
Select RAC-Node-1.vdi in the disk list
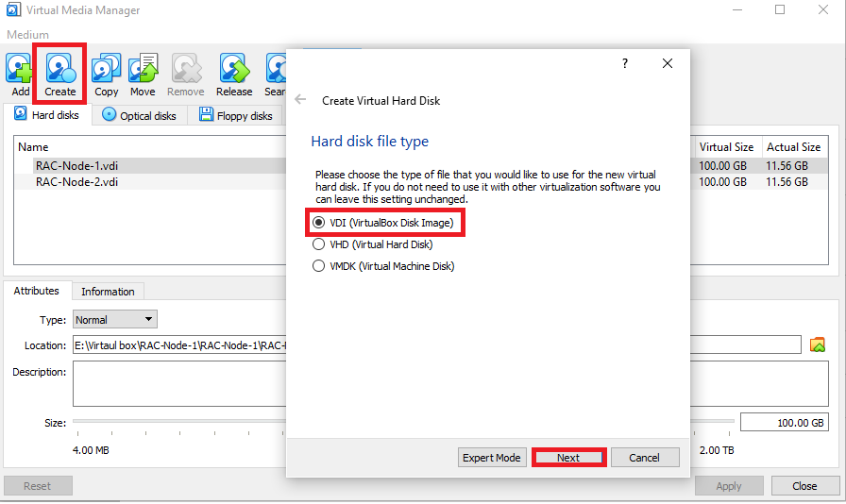pyautogui.click(x=76, y=166)
